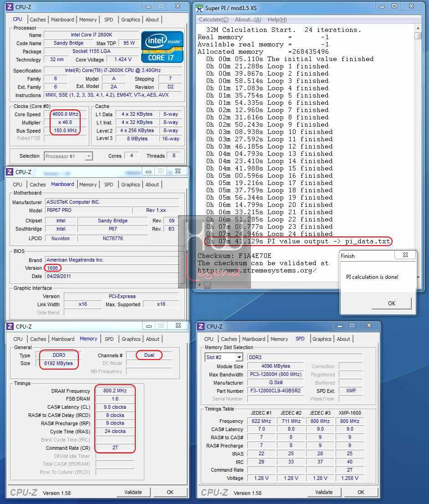The width and height of the screenshot is (429, 504).
Task: Click the Intel Core i7 inside logo
Action: tap(162, 47)
